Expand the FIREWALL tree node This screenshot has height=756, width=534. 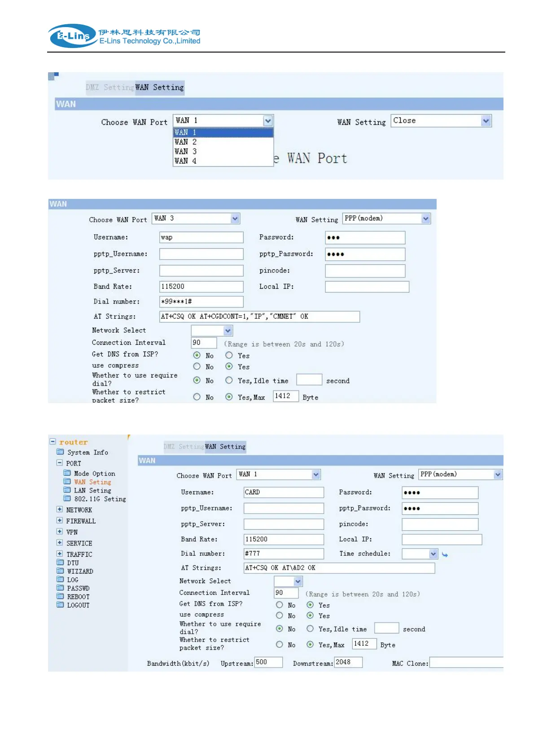[x=60, y=520]
